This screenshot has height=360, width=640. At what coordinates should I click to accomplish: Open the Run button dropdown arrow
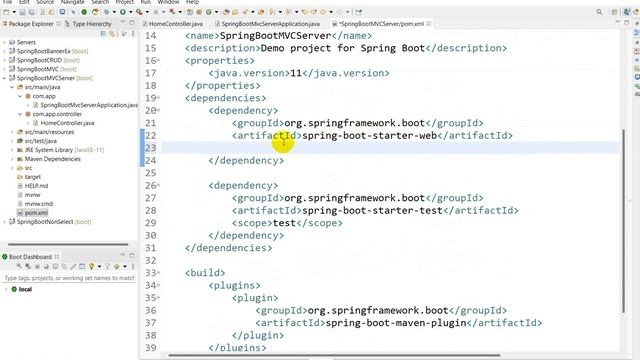pos(130,12)
